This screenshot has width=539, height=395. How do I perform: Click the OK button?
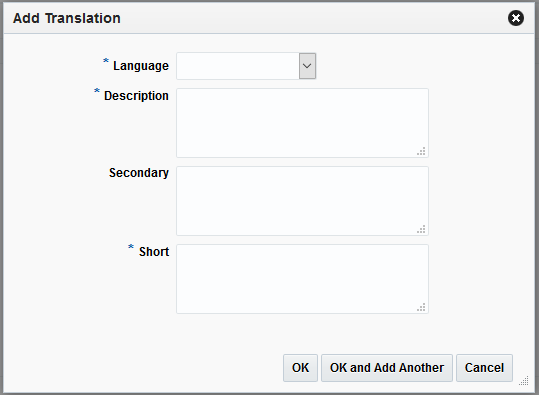tap(300, 368)
